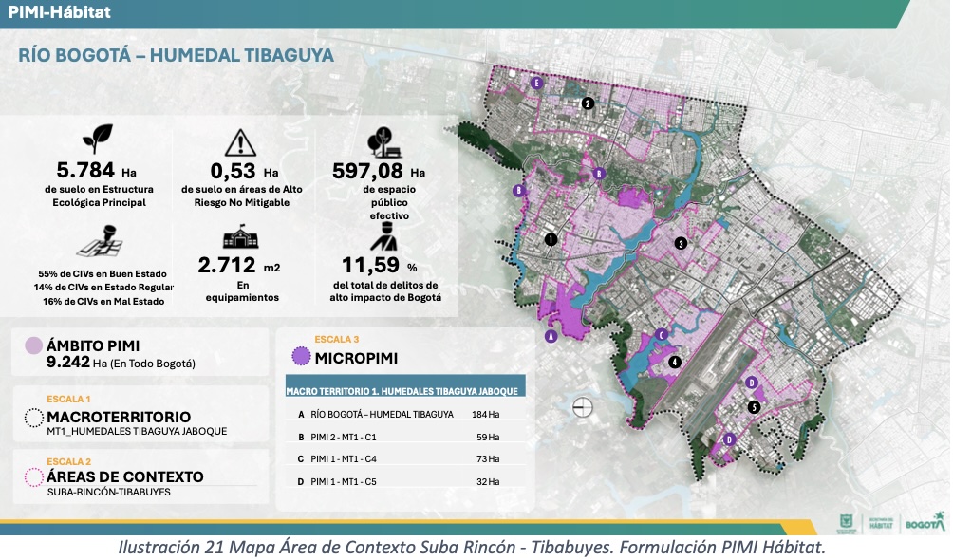
Task: Click the black dotted MACROTERRITORIO circle icon
Action: pyautogui.click(x=33, y=418)
